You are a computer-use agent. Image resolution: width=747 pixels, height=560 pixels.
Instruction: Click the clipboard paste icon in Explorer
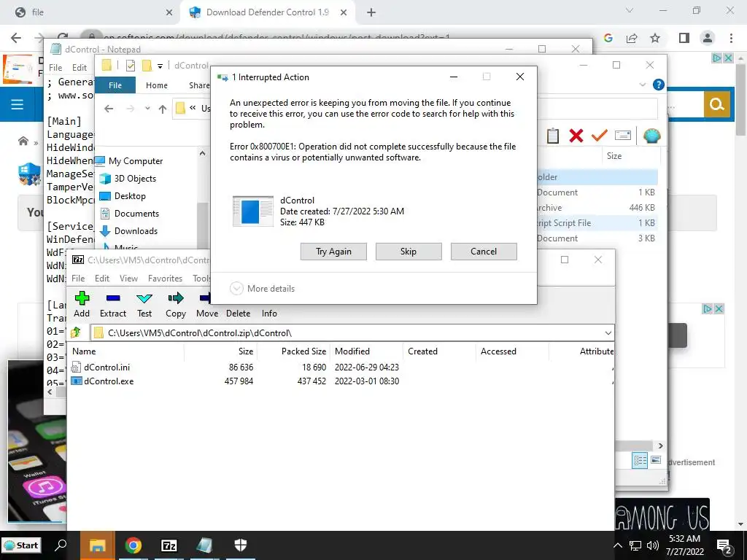coord(553,136)
